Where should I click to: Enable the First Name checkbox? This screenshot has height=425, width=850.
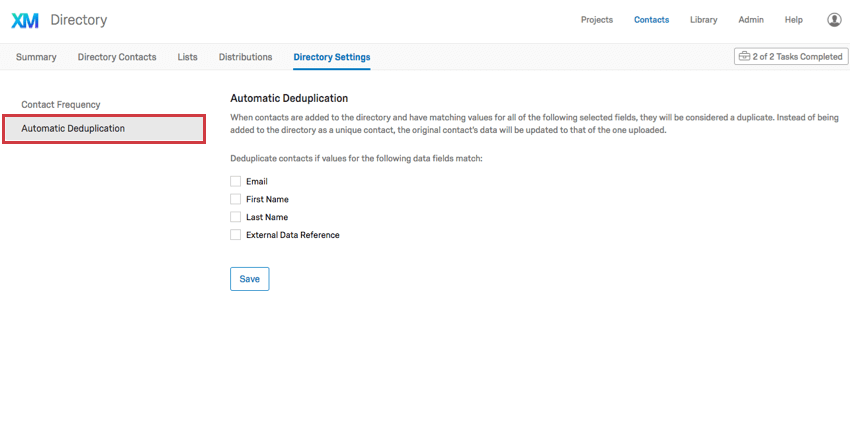pyautogui.click(x=235, y=199)
